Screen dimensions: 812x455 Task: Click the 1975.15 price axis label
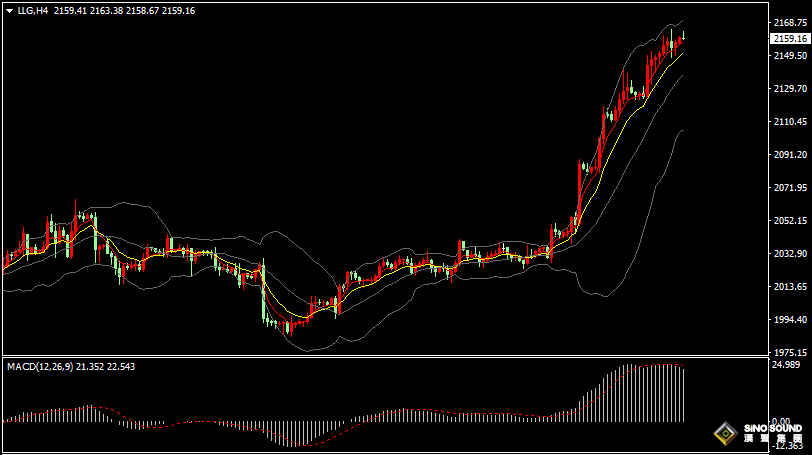point(790,353)
